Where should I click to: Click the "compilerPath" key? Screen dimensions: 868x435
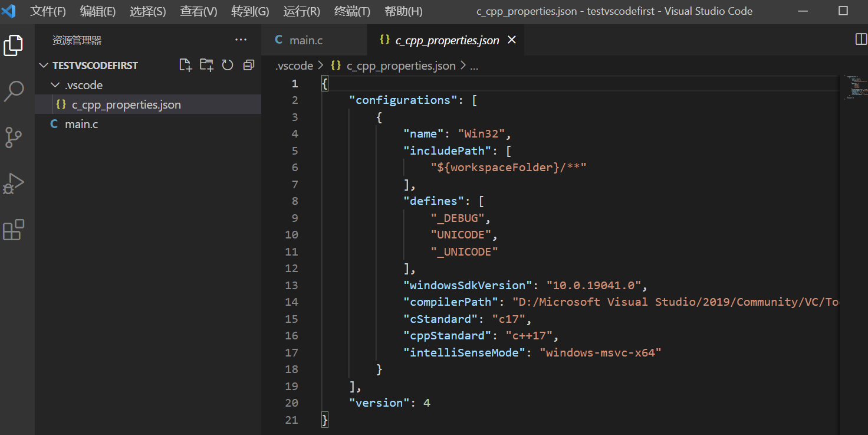click(x=451, y=302)
